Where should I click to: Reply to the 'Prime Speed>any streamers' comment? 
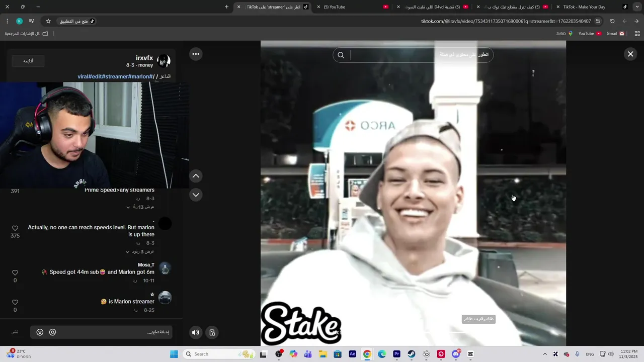(x=137, y=199)
